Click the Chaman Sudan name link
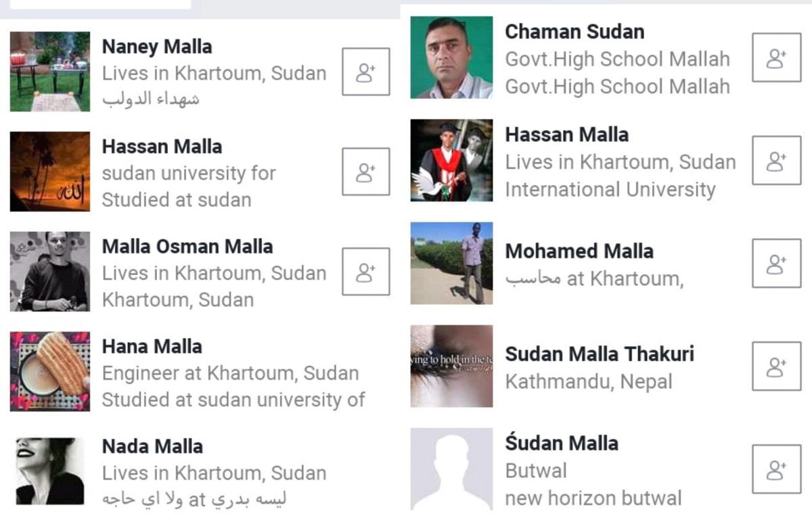Image resolution: width=812 pixels, height=524 pixels. pos(574,31)
